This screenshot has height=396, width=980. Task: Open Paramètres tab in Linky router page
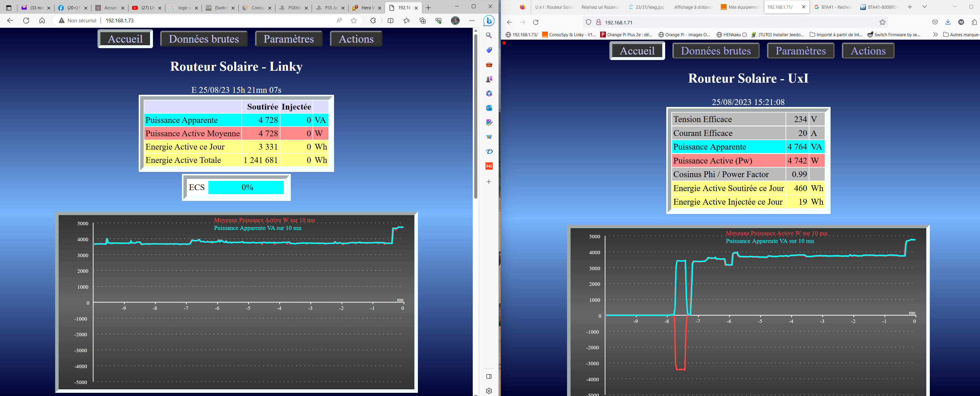[x=288, y=39]
